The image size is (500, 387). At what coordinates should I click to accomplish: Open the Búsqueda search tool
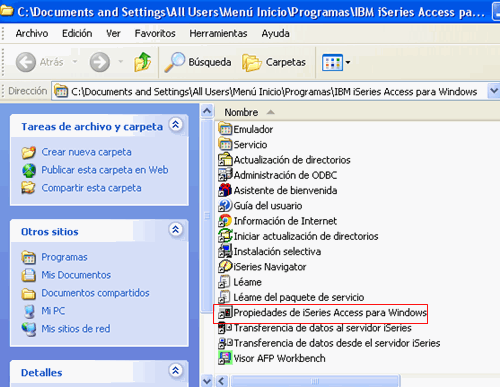tap(198, 62)
